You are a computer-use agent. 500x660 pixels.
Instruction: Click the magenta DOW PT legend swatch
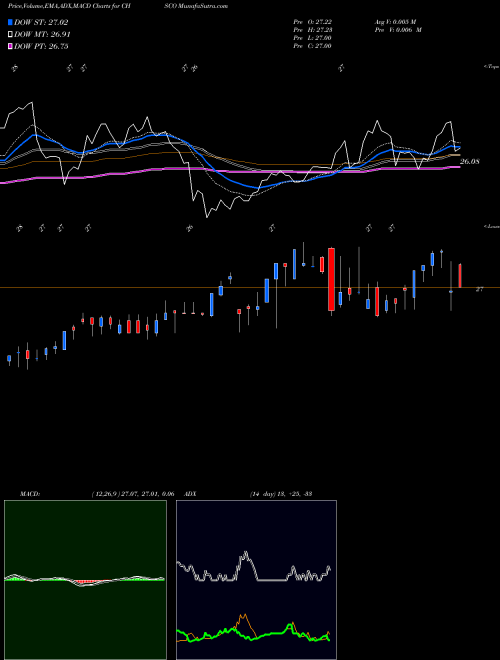click(11, 47)
